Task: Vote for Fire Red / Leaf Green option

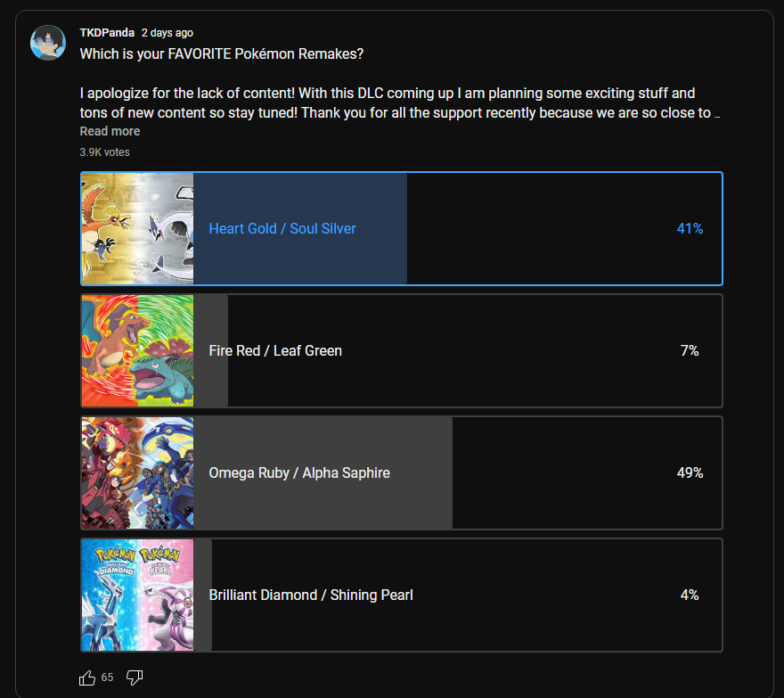Action: click(402, 350)
